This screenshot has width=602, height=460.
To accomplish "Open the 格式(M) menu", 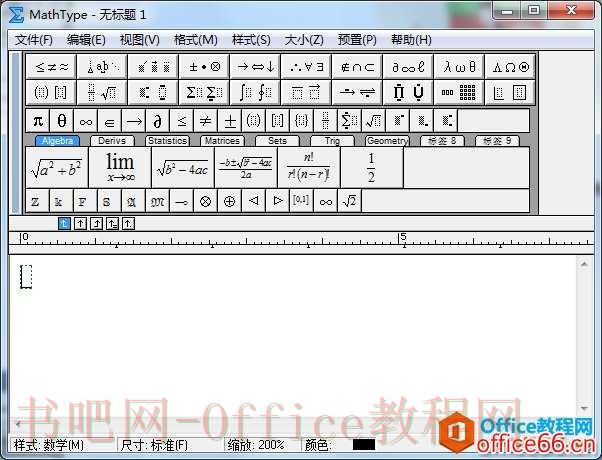I will [195, 40].
